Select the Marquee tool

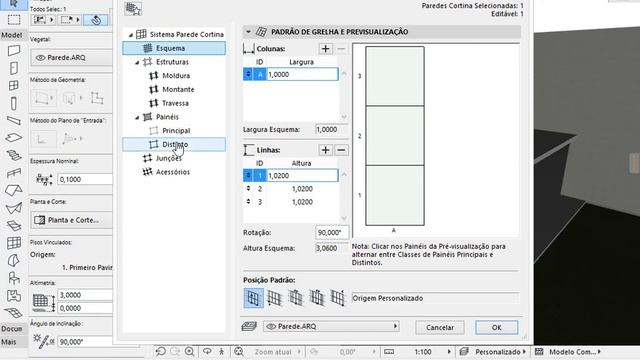13,20
